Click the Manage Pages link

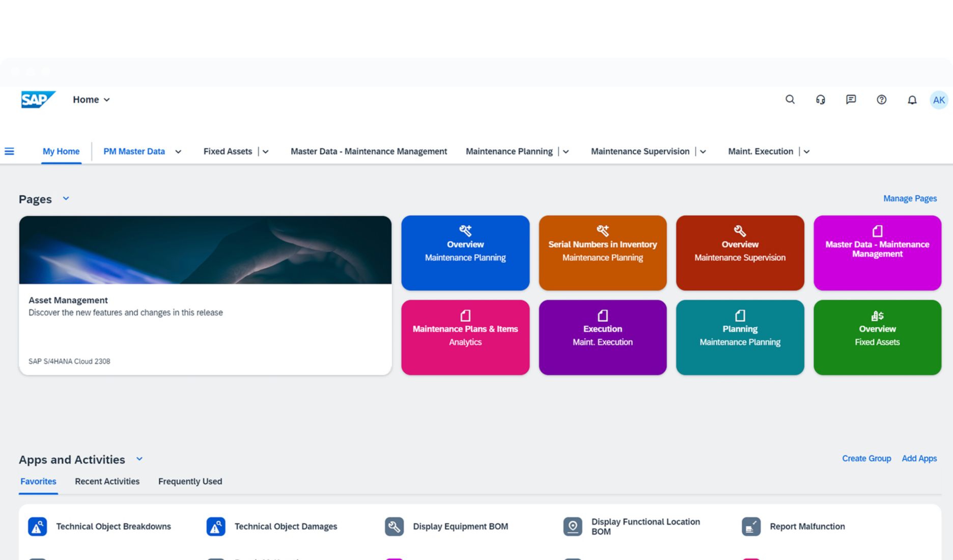(910, 199)
